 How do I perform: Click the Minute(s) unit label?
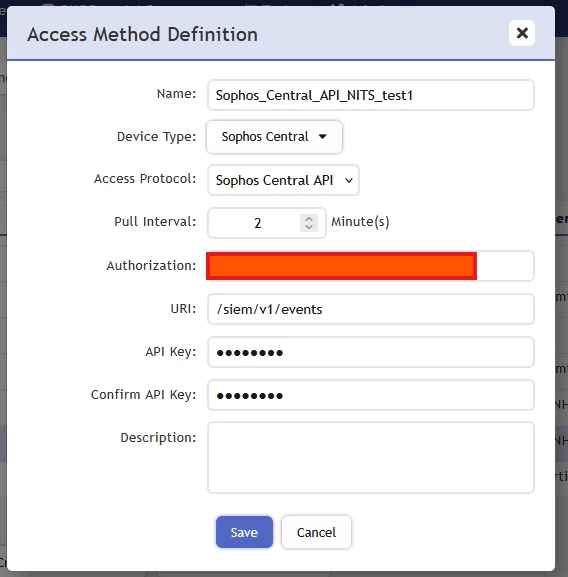click(x=360, y=222)
